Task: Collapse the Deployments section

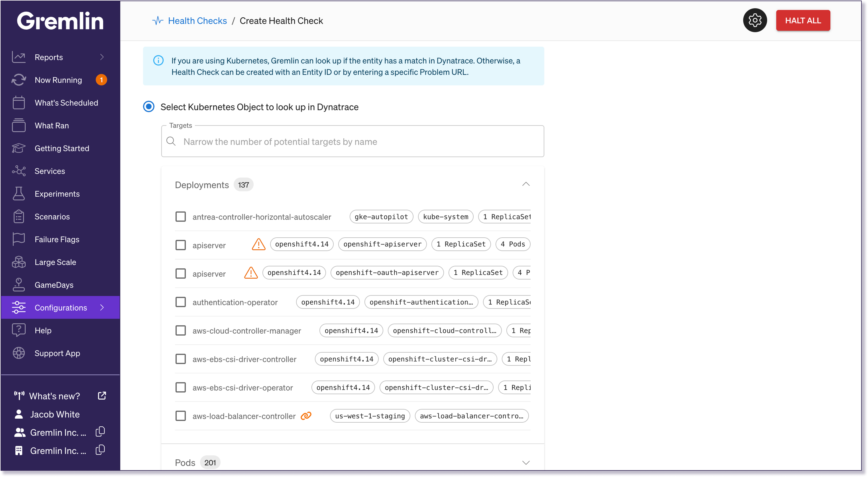Action: click(x=526, y=184)
